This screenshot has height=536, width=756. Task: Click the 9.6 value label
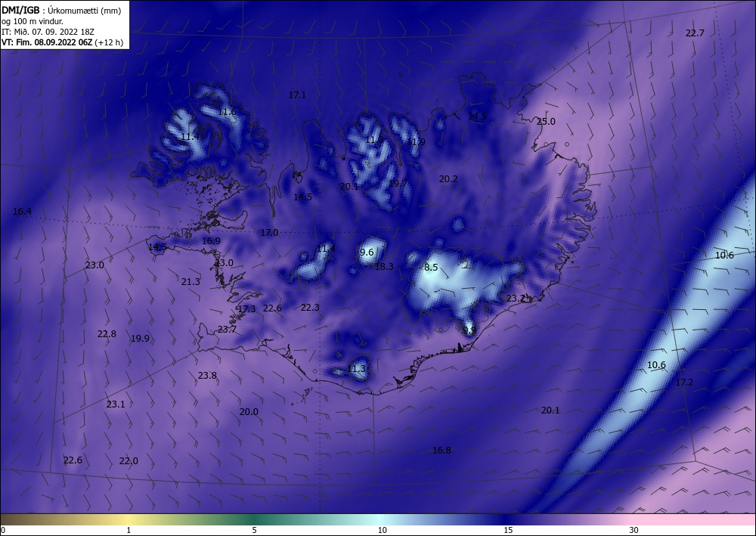click(x=367, y=252)
